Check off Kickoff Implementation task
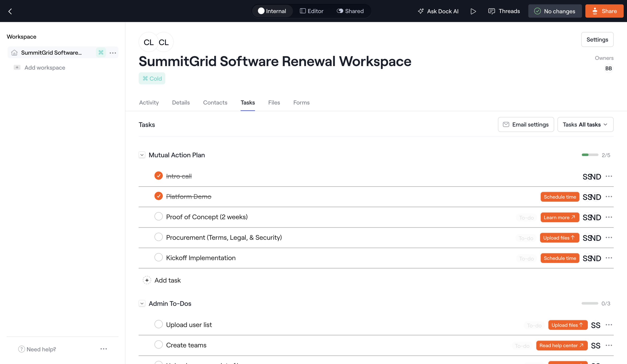 pos(159,258)
